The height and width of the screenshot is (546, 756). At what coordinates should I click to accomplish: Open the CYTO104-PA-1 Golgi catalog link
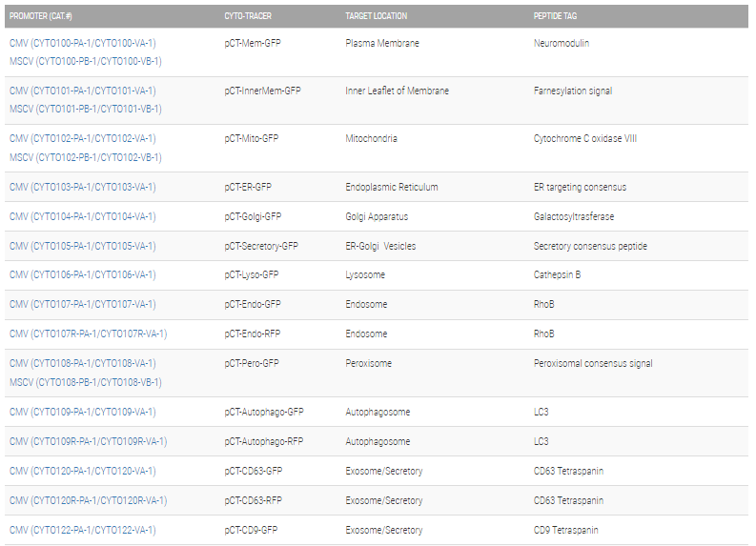tap(82, 216)
